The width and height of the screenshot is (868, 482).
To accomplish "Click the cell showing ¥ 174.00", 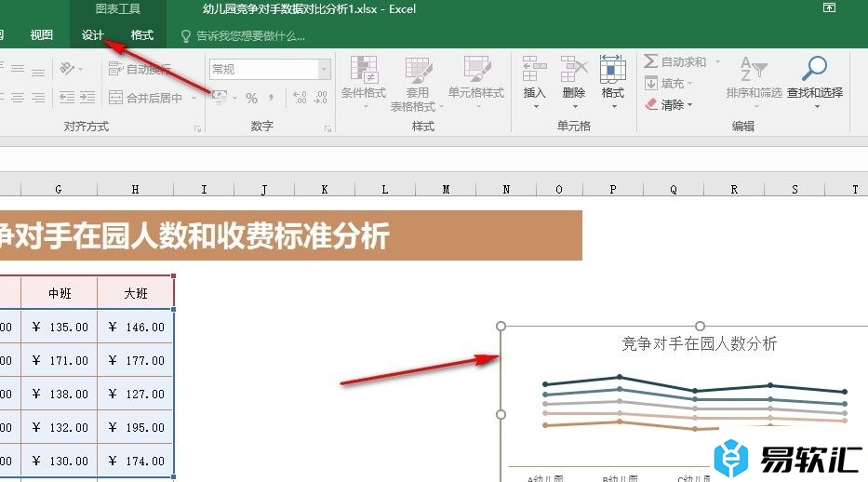I will click(x=136, y=461).
